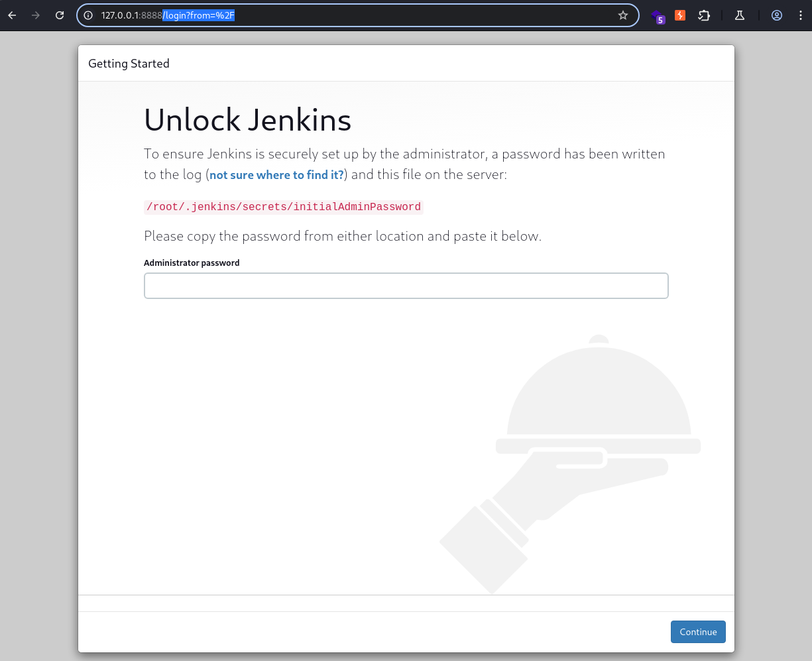Viewport: 812px width, 661px height.
Task: Open the 'not sure where to find it?' link
Action: pos(276,175)
